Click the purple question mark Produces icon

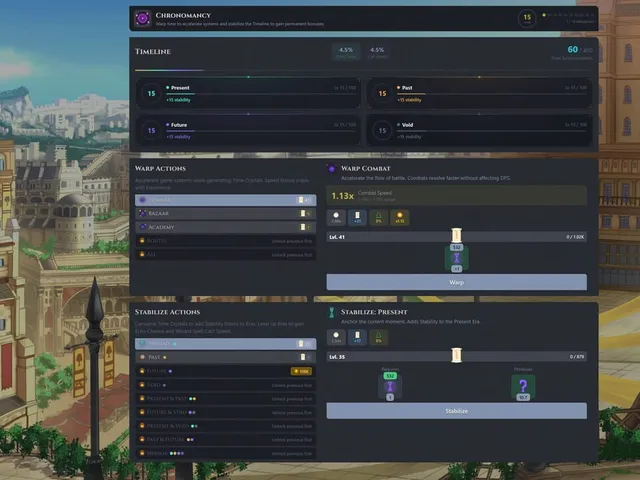[x=523, y=387]
